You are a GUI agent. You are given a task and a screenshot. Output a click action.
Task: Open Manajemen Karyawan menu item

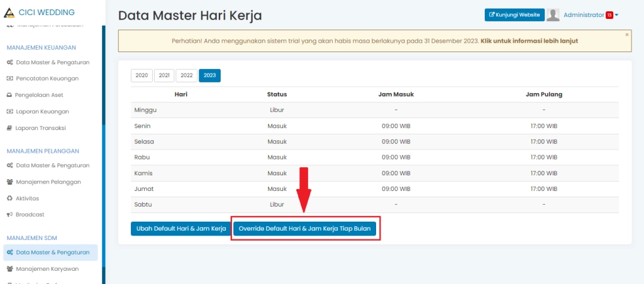[47, 269]
